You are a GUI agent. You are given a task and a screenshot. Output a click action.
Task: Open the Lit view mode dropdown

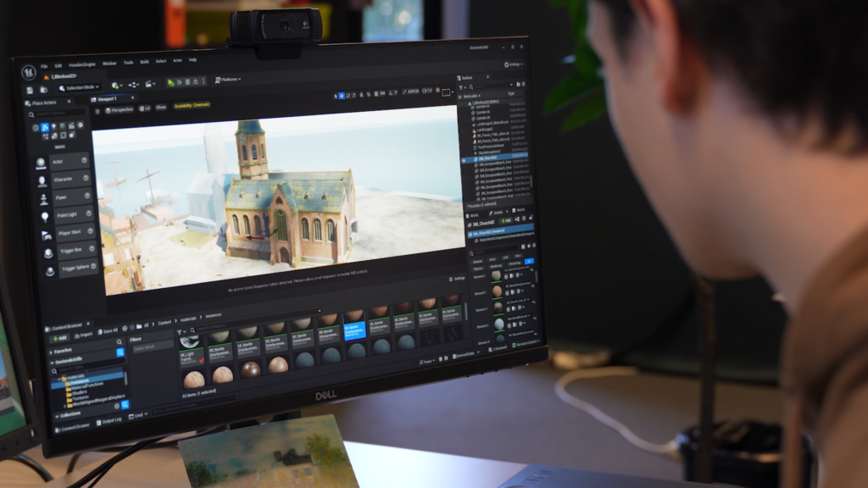145,108
